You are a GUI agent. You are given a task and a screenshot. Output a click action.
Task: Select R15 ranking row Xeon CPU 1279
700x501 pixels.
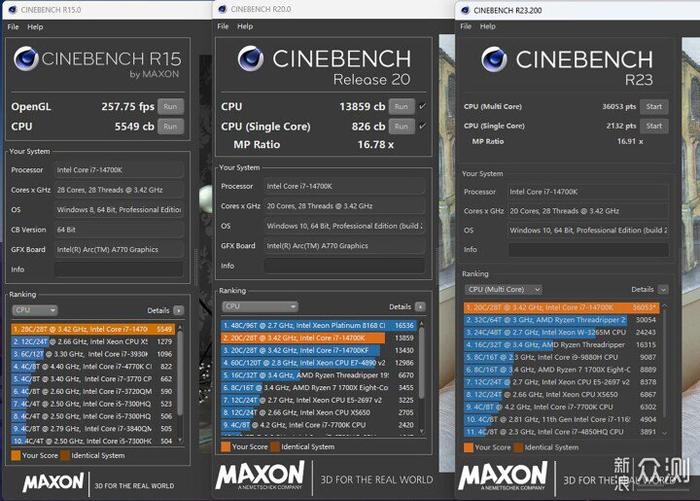coord(93,342)
